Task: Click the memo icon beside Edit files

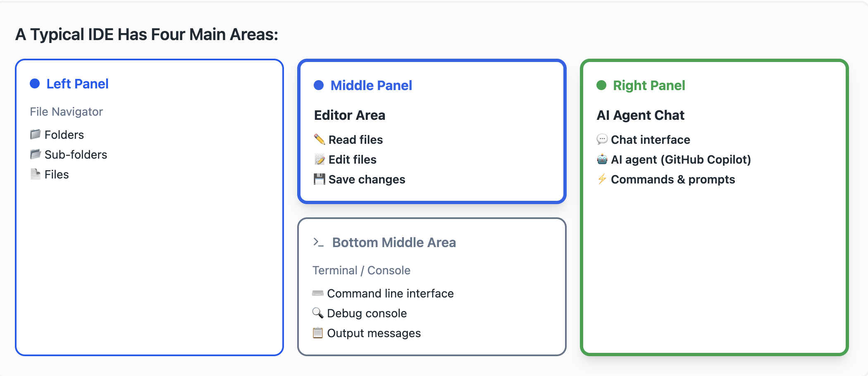Action: [319, 159]
